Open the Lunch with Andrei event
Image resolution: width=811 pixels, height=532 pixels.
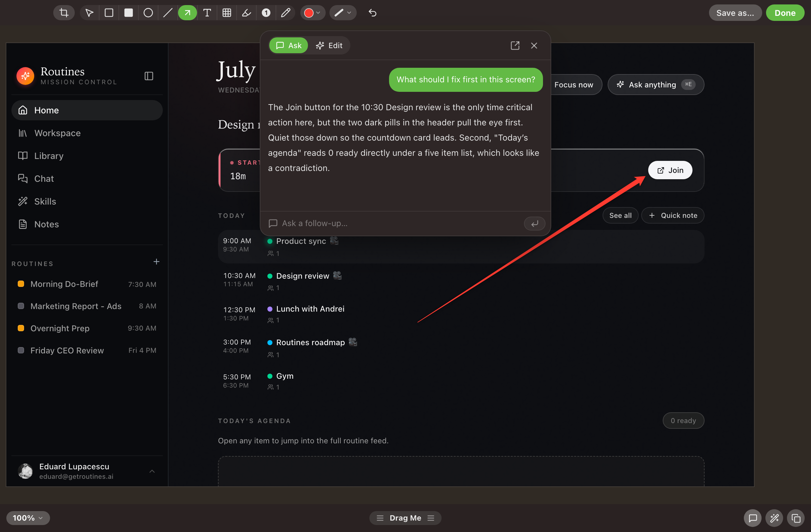(461, 314)
